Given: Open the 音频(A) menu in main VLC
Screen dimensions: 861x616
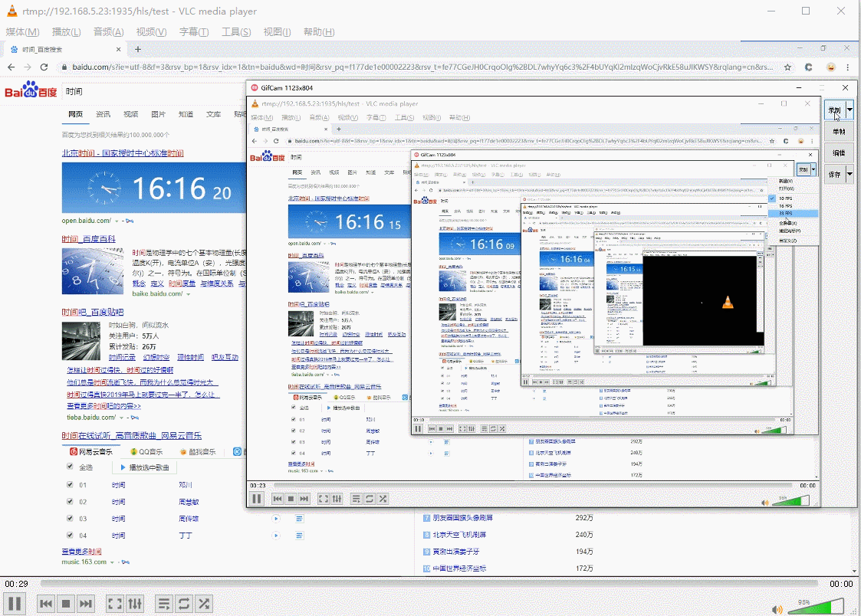Looking at the screenshot, I should (109, 32).
